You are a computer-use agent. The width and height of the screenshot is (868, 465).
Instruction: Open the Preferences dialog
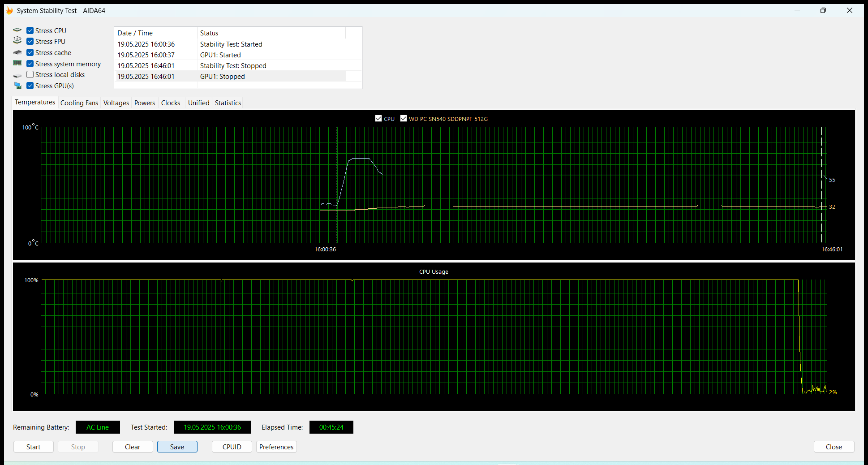276,447
